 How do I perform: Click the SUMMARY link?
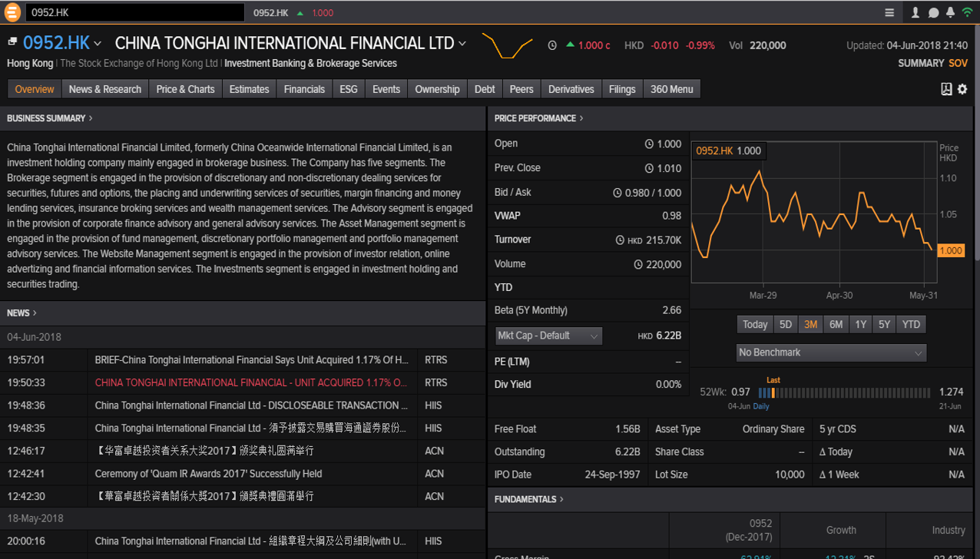point(921,63)
